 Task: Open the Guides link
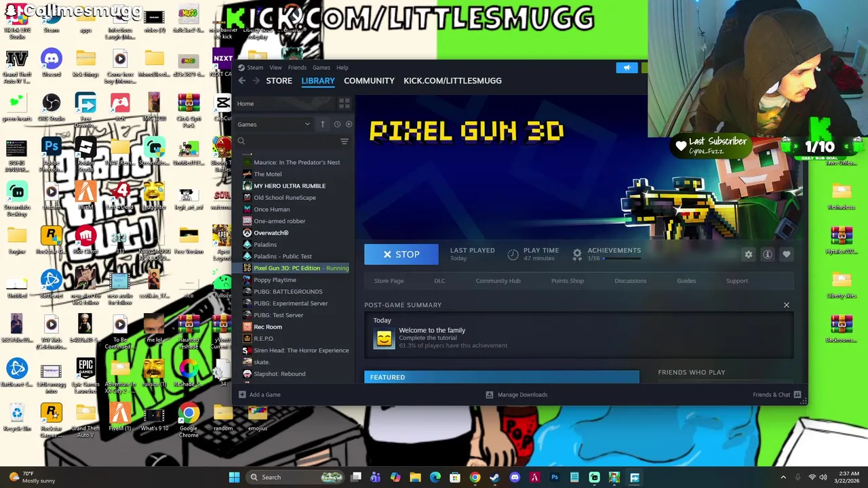tap(686, 281)
